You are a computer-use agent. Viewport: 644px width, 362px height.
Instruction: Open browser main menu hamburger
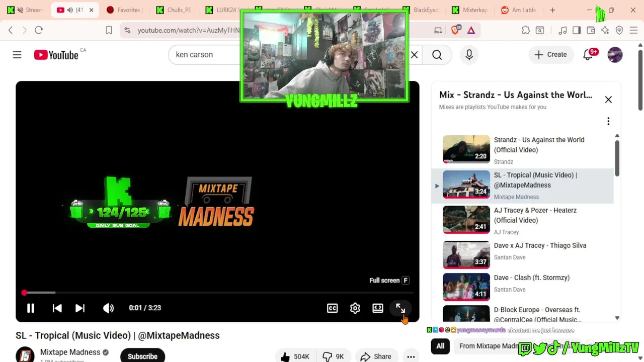[x=633, y=30]
